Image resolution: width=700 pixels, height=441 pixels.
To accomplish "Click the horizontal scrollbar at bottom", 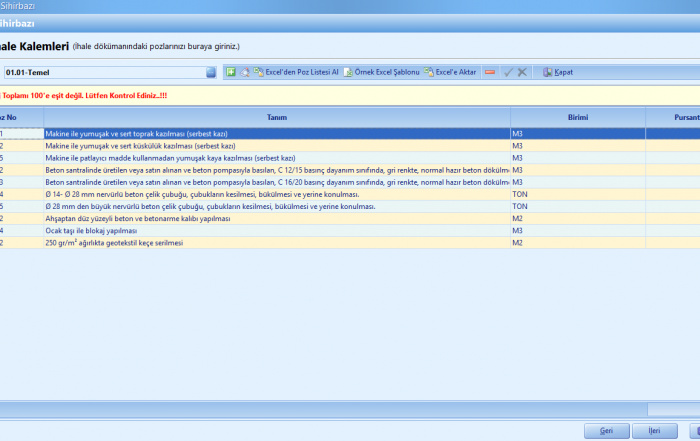I will point(320,409).
